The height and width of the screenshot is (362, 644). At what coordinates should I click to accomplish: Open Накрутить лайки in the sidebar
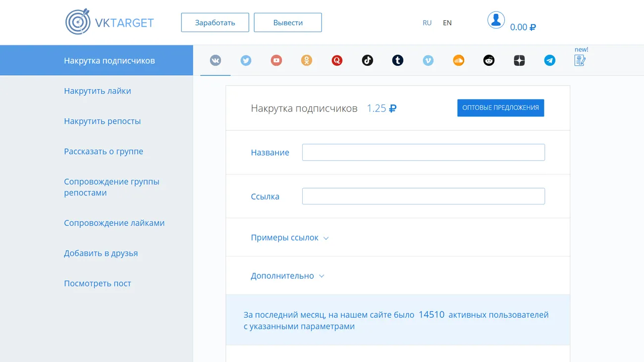98,91
